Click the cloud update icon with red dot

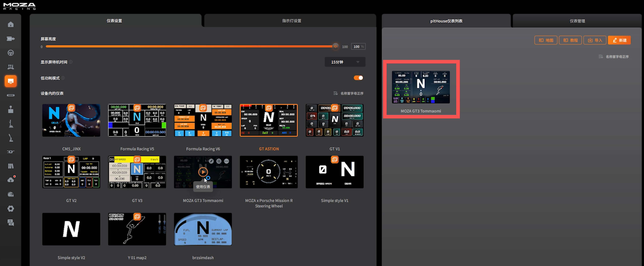coord(10,180)
